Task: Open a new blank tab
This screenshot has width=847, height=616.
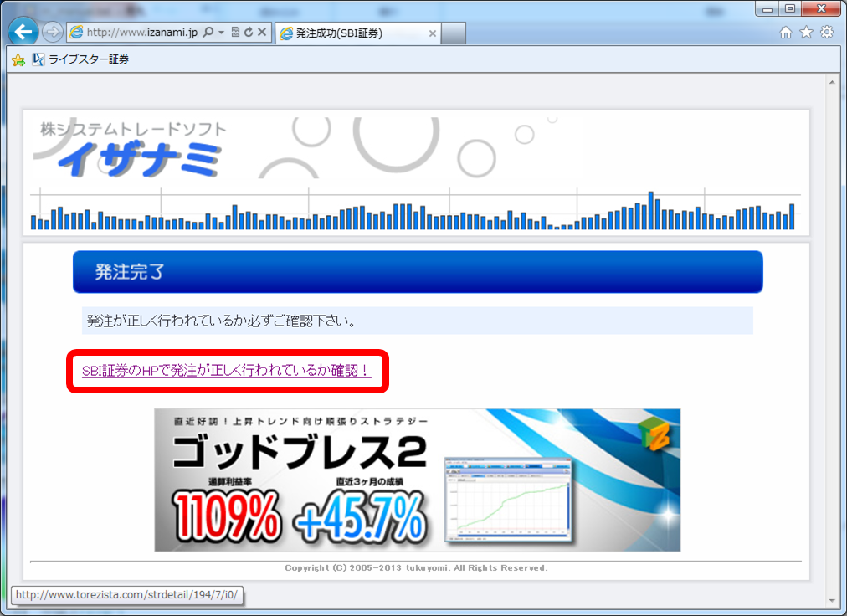Action: tap(454, 33)
